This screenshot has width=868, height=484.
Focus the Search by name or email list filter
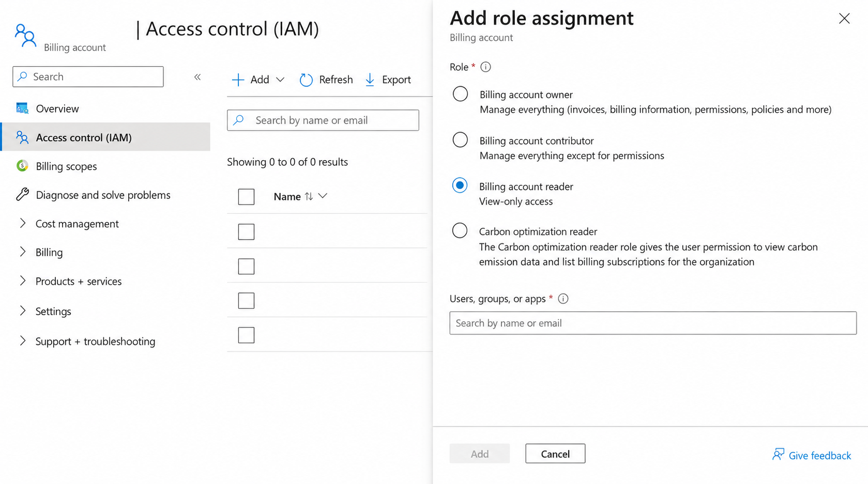(x=323, y=120)
